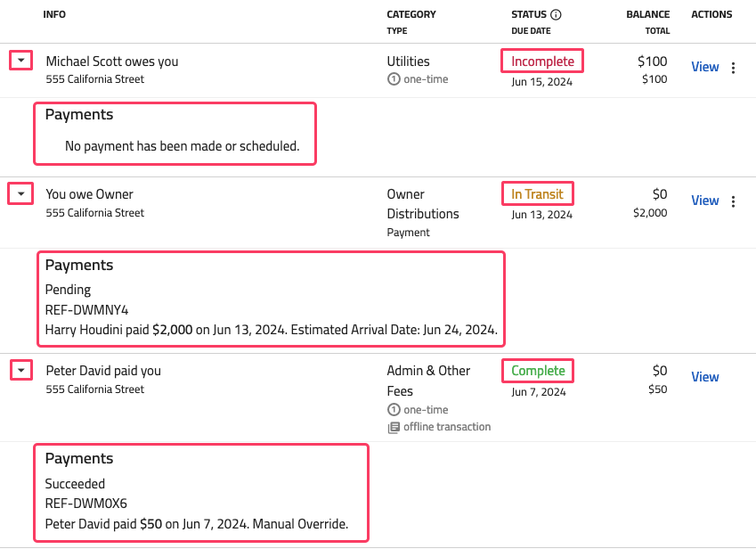Screen dimensions: 756x549
Task: Click the Status info icon in header
Action: [557, 15]
